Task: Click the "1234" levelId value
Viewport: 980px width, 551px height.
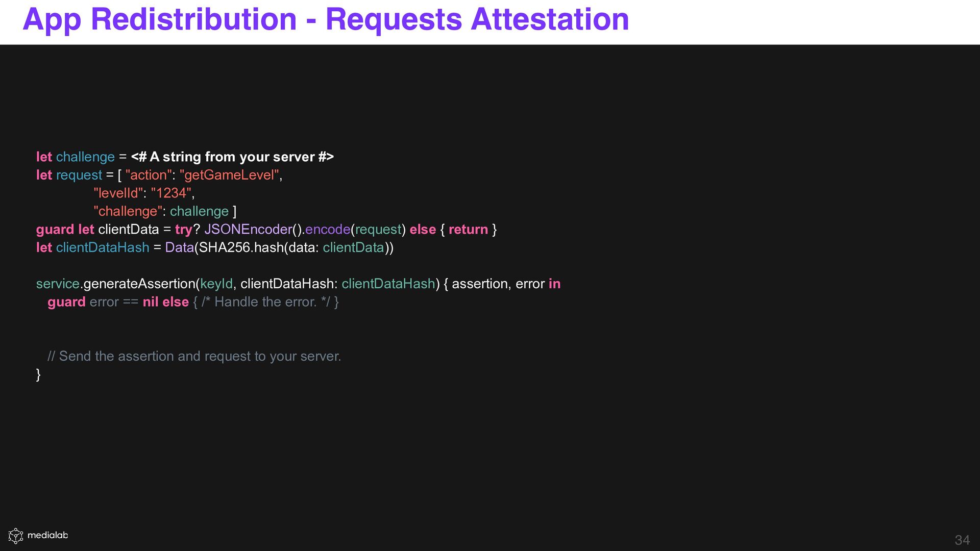Action: pos(171,193)
